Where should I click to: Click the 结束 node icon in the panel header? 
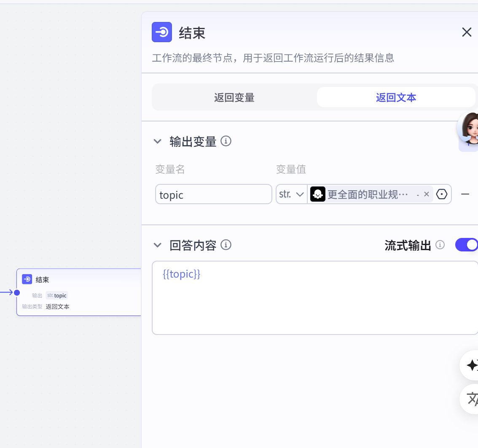pos(161,32)
